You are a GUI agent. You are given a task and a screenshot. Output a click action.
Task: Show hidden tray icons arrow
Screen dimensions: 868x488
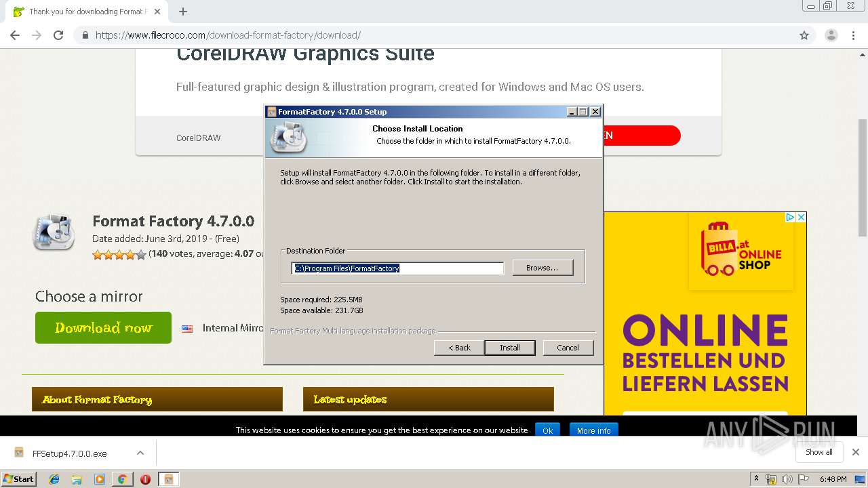pos(757,479)
